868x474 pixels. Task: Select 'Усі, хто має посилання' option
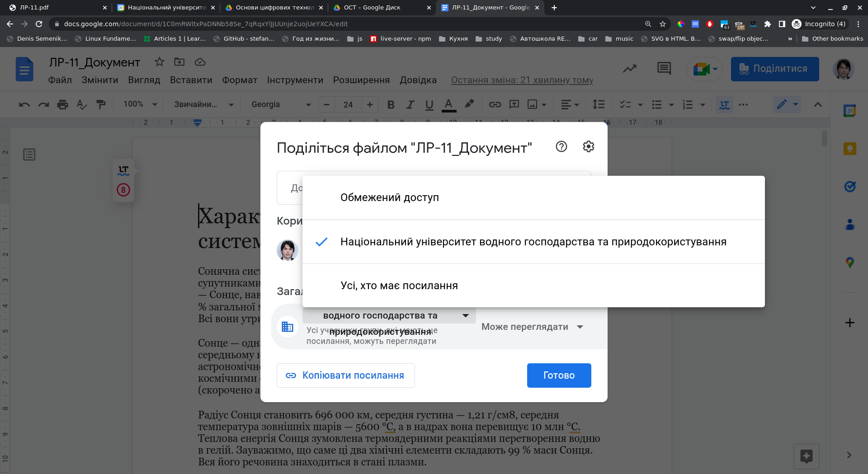click(x=399, y=286)
